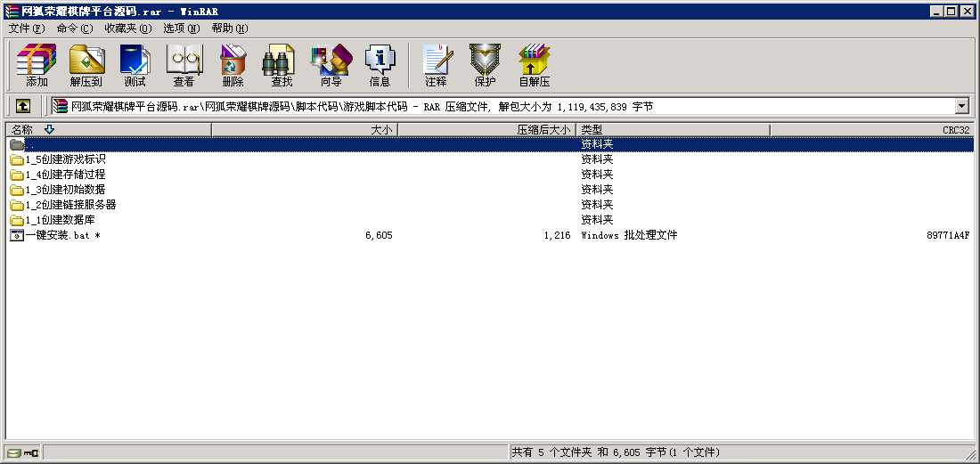
Task: Click the 测试 (Test) toolbar icon
Action: [x=135, y=66]
